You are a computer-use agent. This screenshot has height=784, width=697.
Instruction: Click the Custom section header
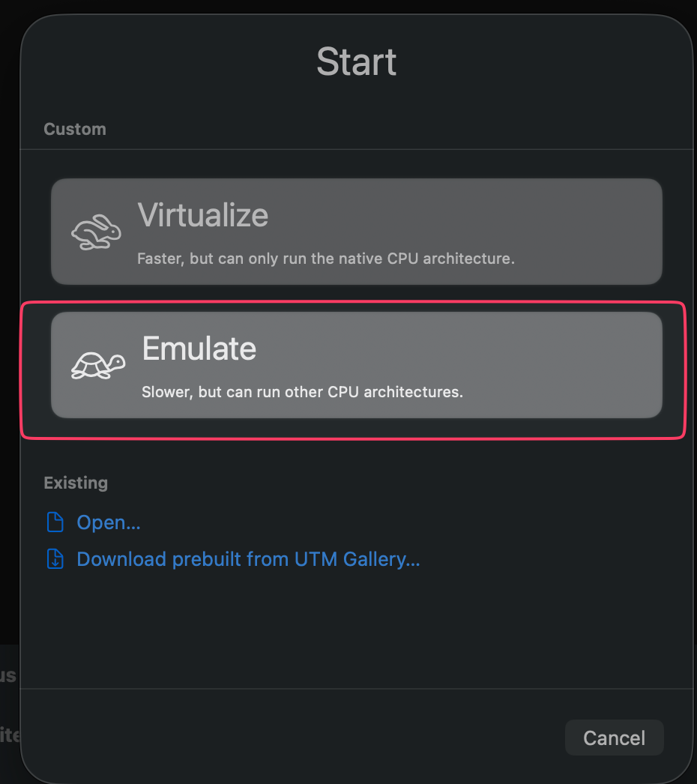click(x=75, y=129)
